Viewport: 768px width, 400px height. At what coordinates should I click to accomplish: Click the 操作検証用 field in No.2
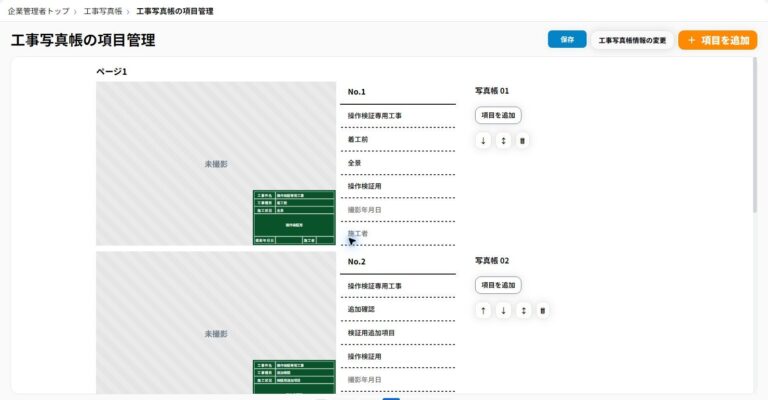click(398, 356)
